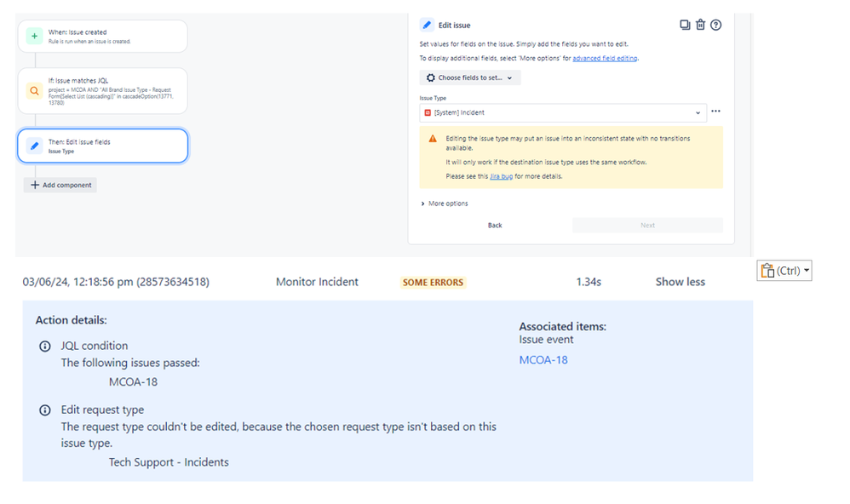
Task: Click the Add component button
Action: point(60,185)
